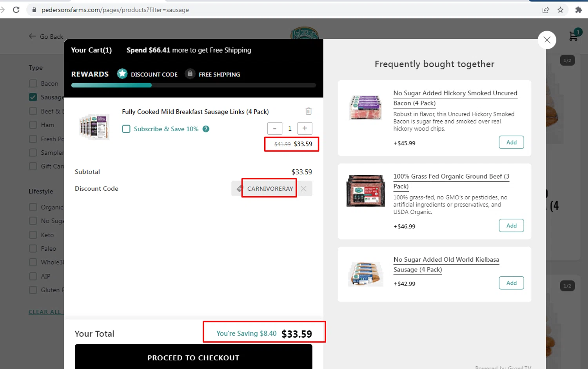This screenshot has height=369, width=588.
Task: Check the Bacon type filter
Action: [x=33, y=83]
